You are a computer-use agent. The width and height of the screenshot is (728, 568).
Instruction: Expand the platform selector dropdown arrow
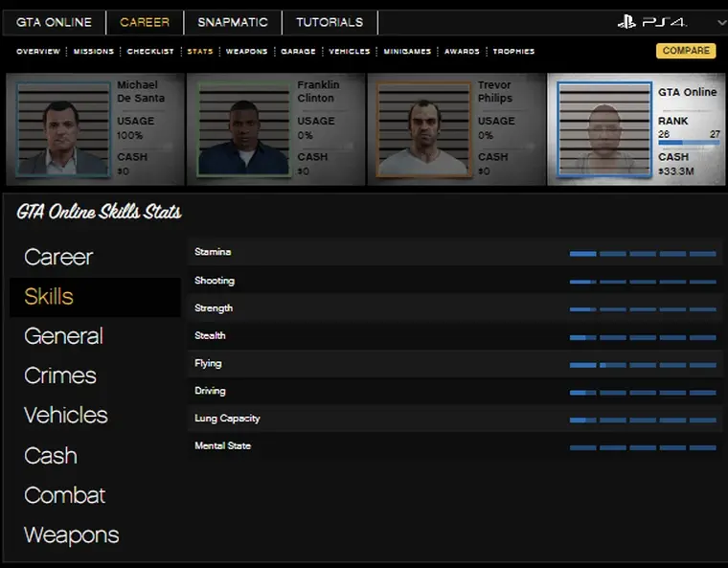click(x=720, y=23)
